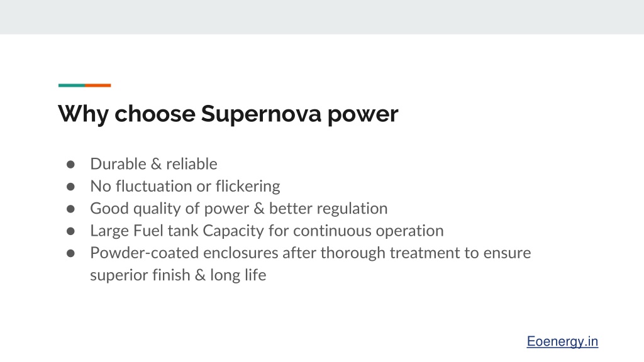Select "Large Fuel tank Capacity" bullet line
The width and height of the screenshot is (644, 362).
click(267, 231)
